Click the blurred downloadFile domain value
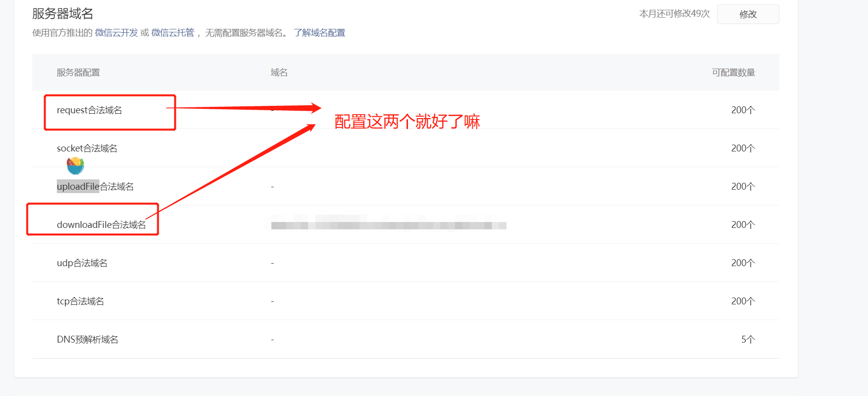Viewport: 868px width, 396px height. (x=388, y=225)
